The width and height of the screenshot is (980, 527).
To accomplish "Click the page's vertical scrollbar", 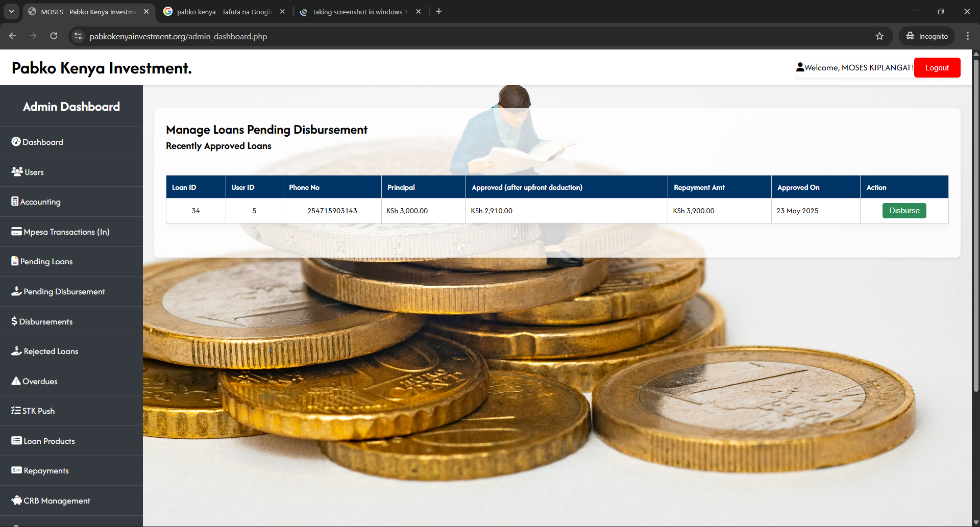I will coord(976,224).
